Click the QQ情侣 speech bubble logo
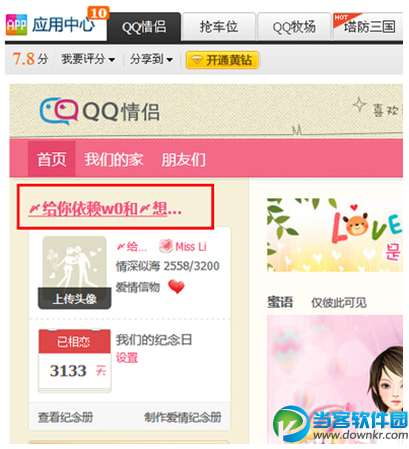The height and width of the screenshot is (449, 409). [x=59, y=111]
